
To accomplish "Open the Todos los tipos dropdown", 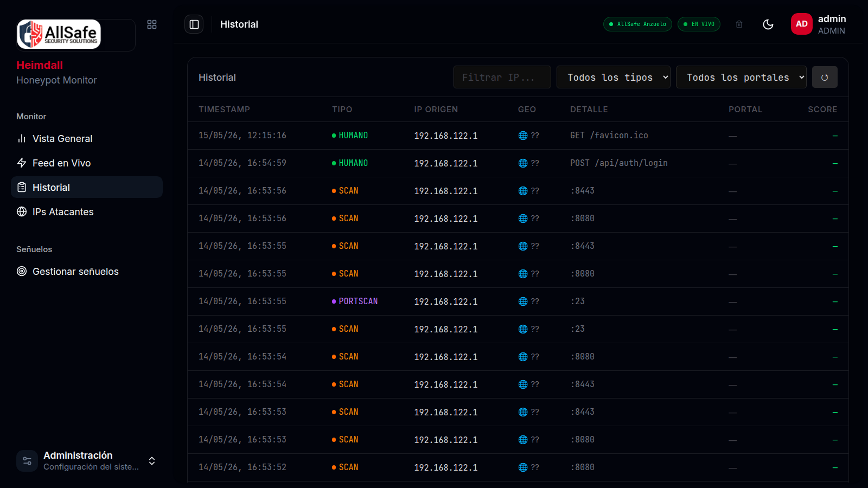I will coord(614,78).
